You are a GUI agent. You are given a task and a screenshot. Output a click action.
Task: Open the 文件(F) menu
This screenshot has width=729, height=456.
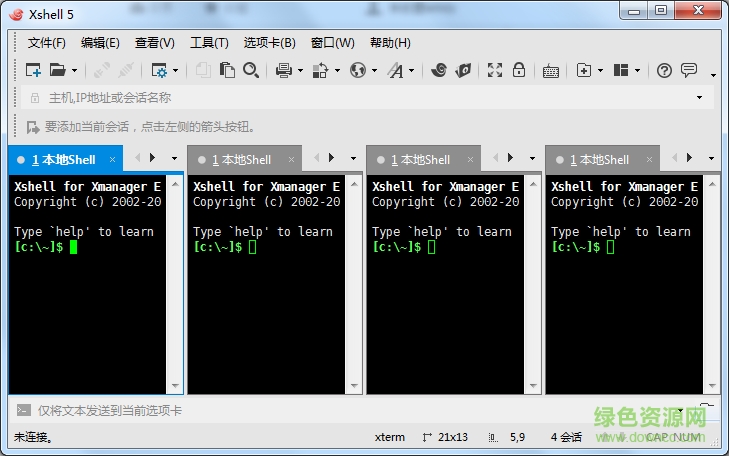pos(46,43)
